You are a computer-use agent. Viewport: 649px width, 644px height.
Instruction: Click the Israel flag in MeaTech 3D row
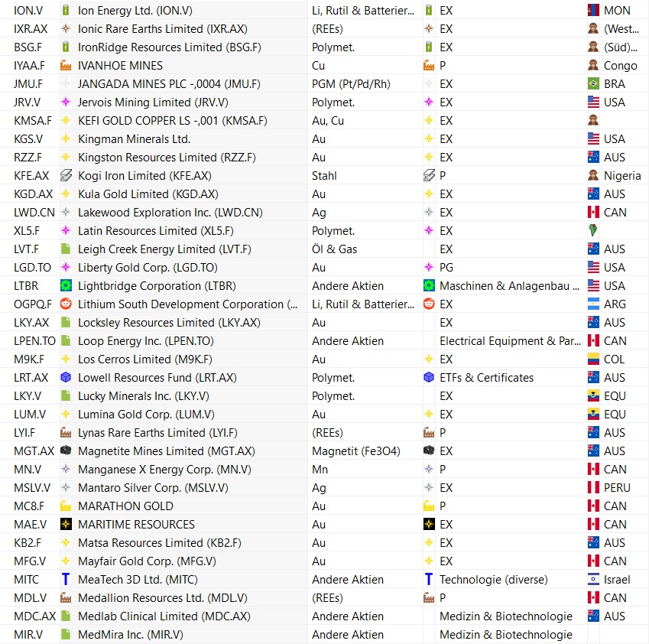[593, 579]
